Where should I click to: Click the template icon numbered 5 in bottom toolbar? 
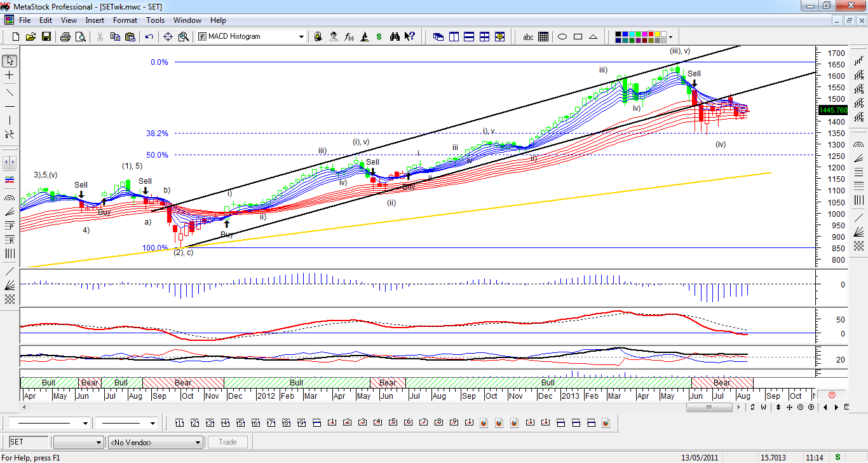point(240,423)
